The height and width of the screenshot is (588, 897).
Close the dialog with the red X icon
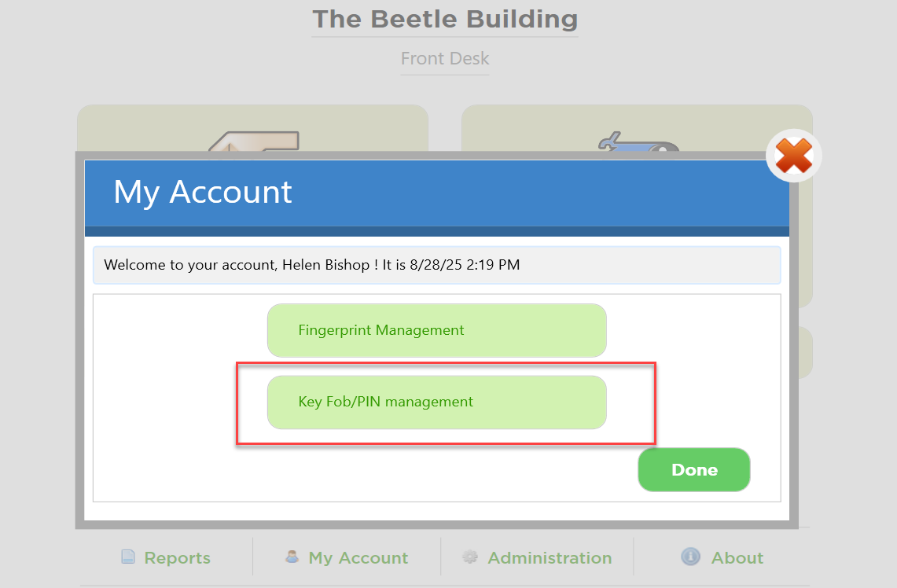click(x=793, y=156)
